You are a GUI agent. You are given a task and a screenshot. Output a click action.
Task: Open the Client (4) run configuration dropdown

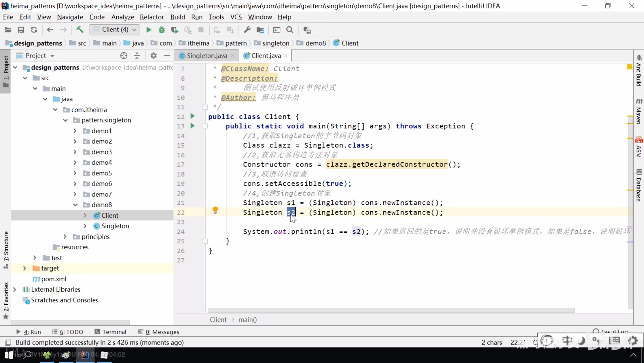tap(115, 30)
